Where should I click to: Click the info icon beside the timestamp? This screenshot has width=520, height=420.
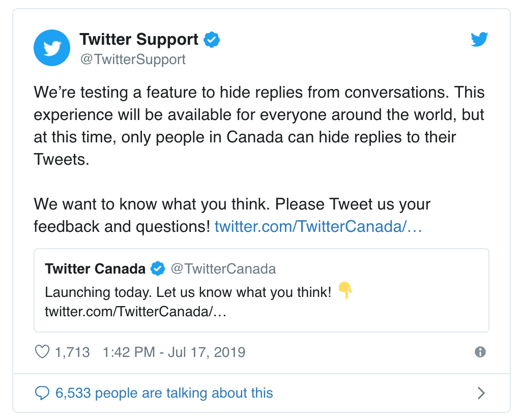coord(480,352)
